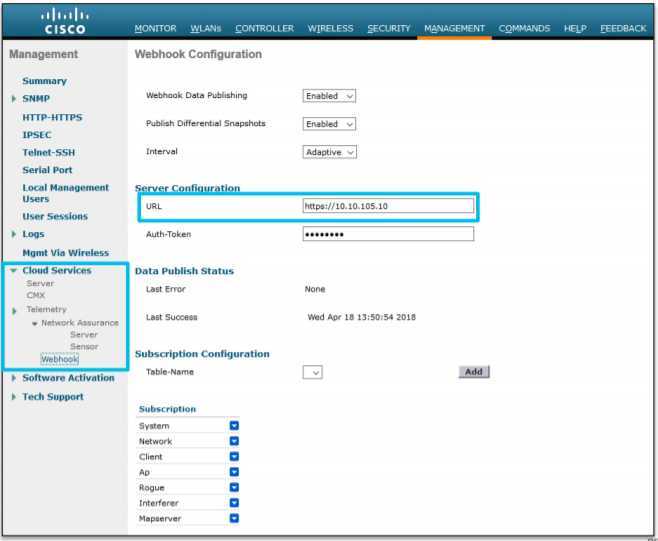
Task: Click the Add subscription button
Action: [x=474, y=372]
